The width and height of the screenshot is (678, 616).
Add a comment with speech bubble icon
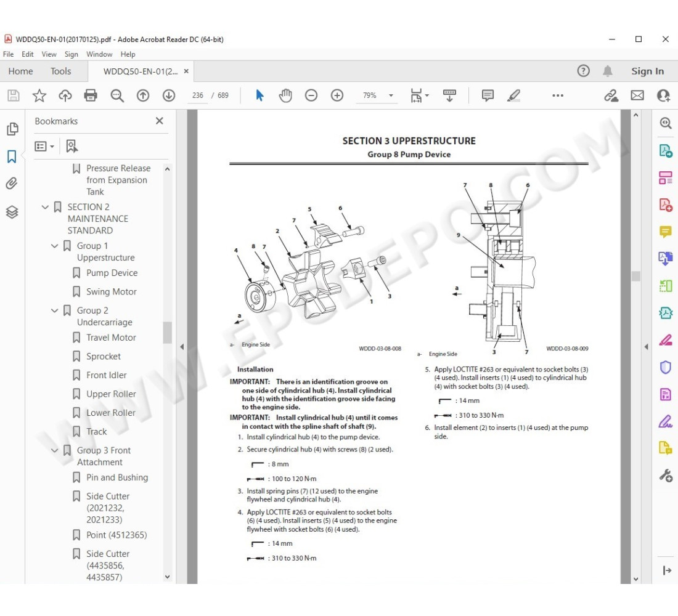coord(488,95)
